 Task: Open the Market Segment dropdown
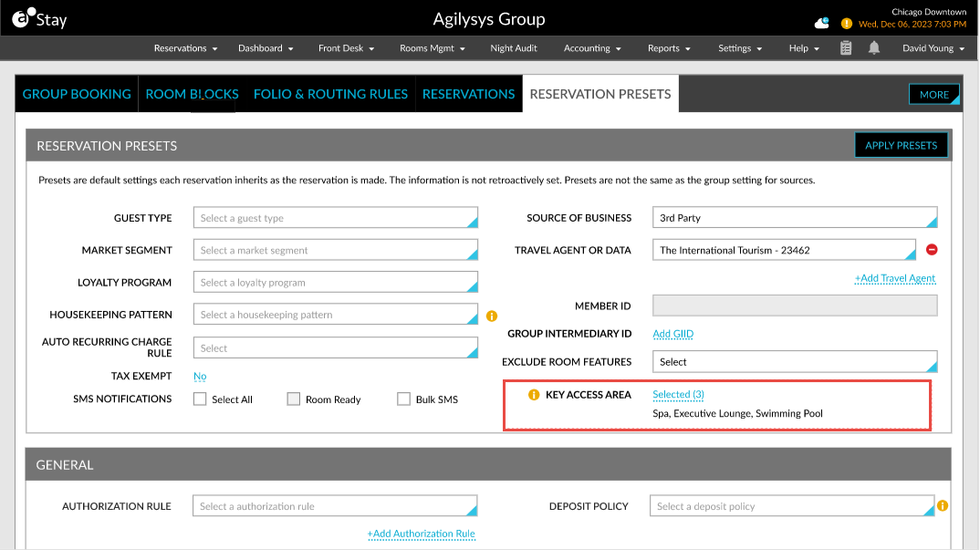pyautogui.click(x=336, y=250)
